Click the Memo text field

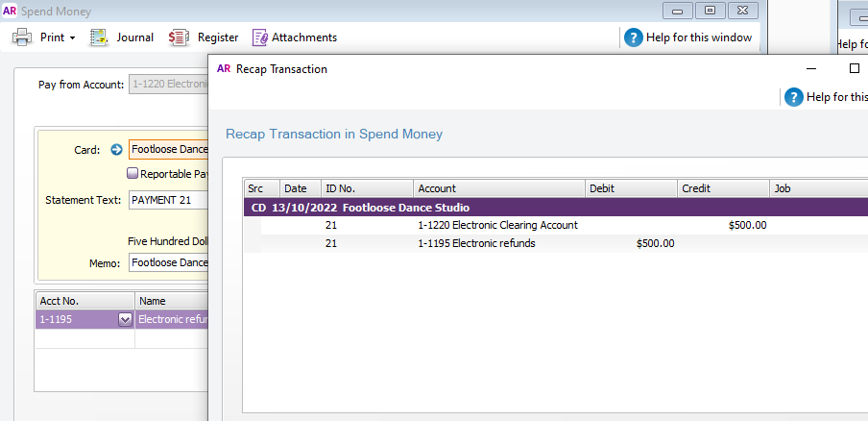[169, 262]
